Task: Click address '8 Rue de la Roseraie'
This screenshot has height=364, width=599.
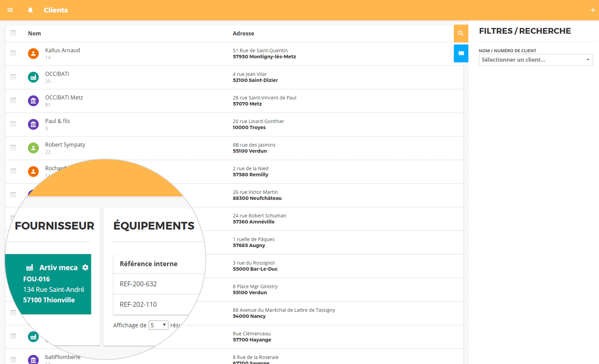Action: pos(255,357)
